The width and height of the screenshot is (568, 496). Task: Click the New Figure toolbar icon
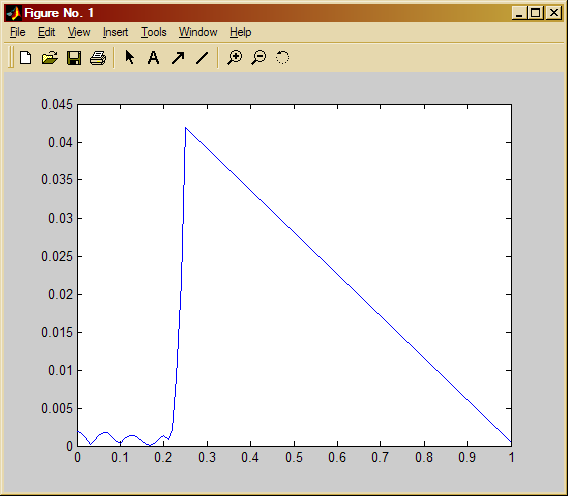[x=25, y=58]
